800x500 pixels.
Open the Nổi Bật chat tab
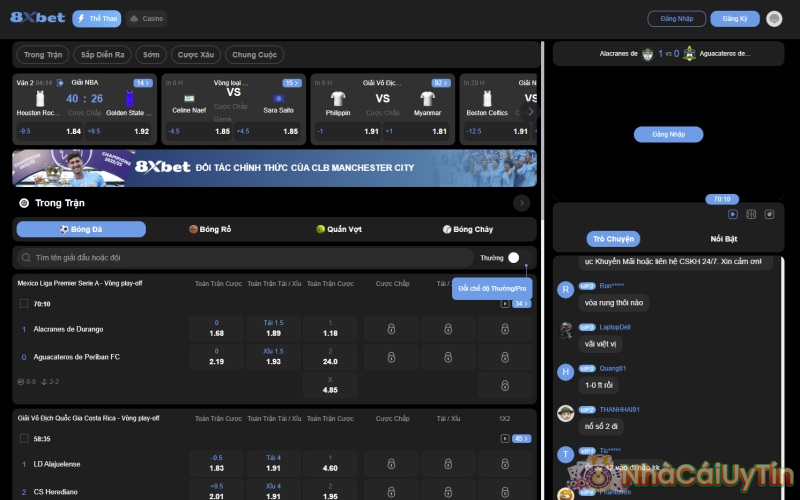tap(723, 239)
